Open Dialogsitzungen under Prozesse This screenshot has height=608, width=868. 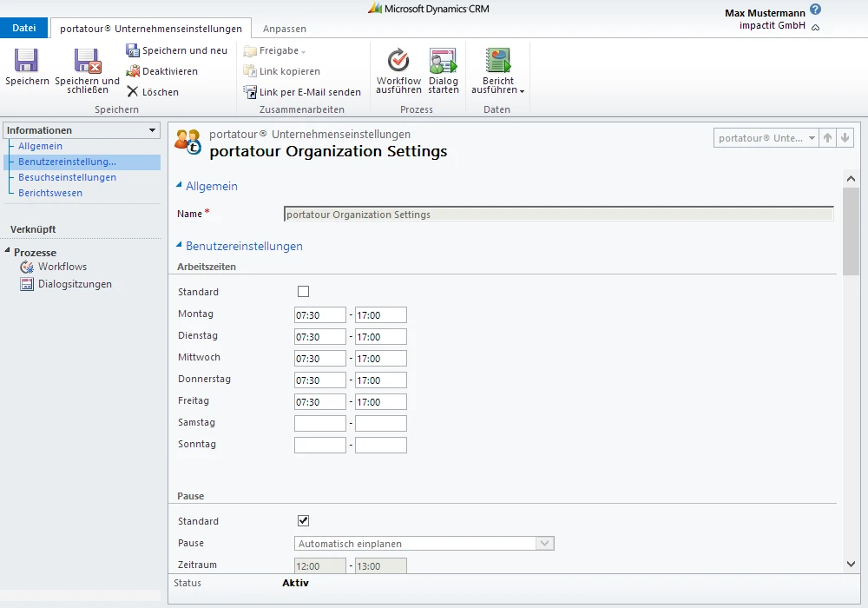[x=75, y=284]
